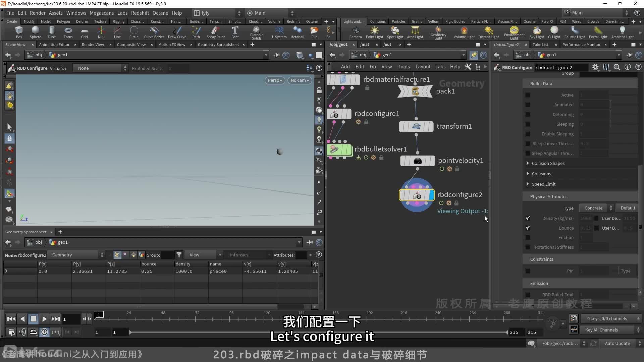This screenshot has width=644, height=362.
Task: Open the Render menu
Action: [x=38, y=13]
